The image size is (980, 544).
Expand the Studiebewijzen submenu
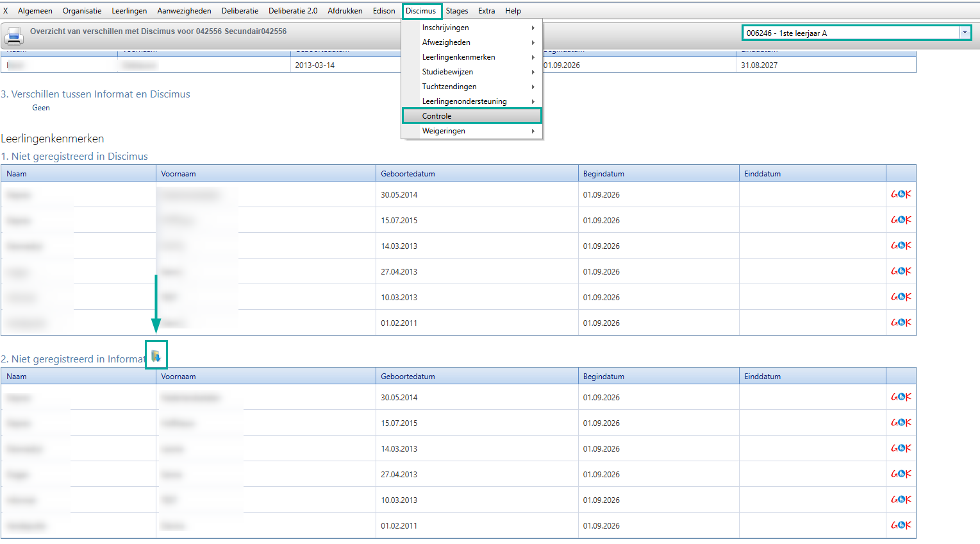point(472,72)
